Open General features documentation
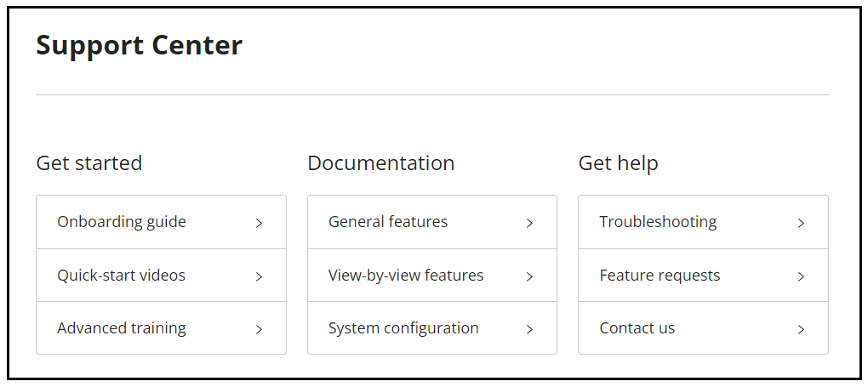The width and height of the screenshot is (868, 387). (388, 222)
